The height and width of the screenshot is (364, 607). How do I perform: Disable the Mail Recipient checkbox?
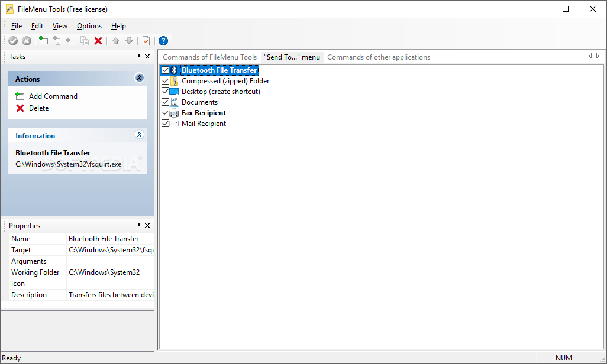pyautogui.click(x=165, y=123)
